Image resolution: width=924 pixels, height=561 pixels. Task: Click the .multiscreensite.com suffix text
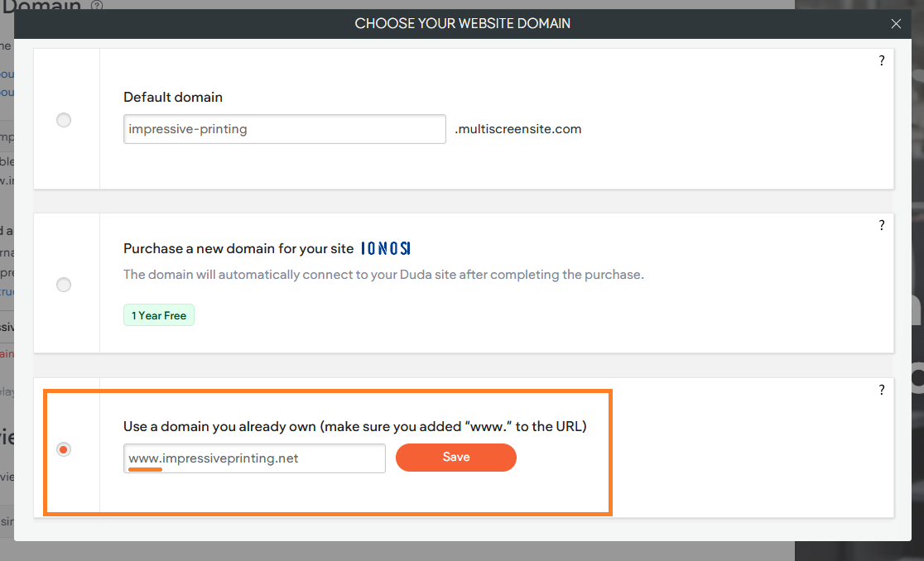518,129
